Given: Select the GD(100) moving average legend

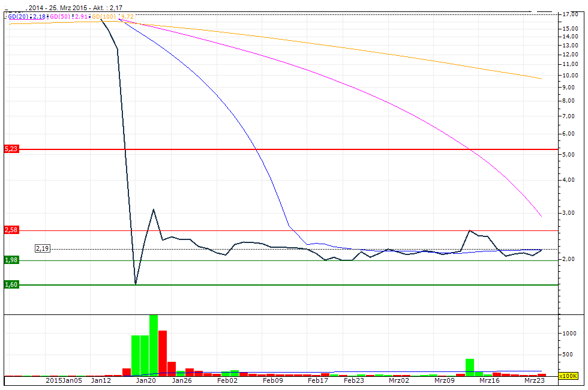Looking at the screenshot, I should pos(103,16).
